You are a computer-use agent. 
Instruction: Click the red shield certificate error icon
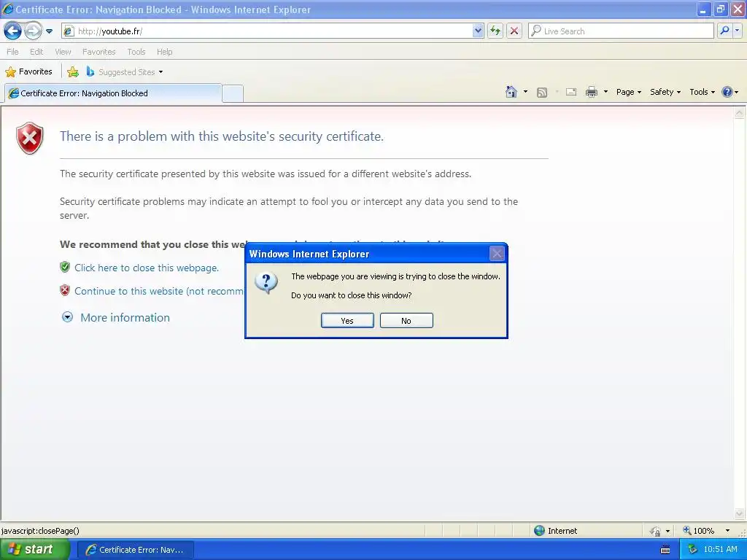coord(30,138)
